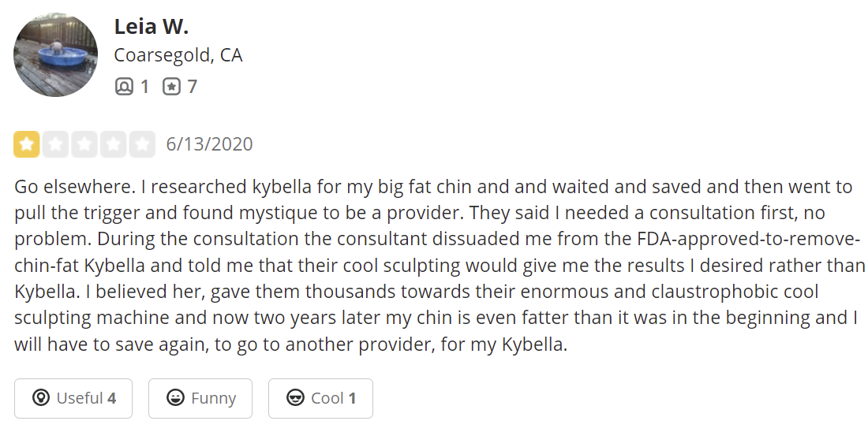Click the friends icon under Coarsegold

[124, 86]
